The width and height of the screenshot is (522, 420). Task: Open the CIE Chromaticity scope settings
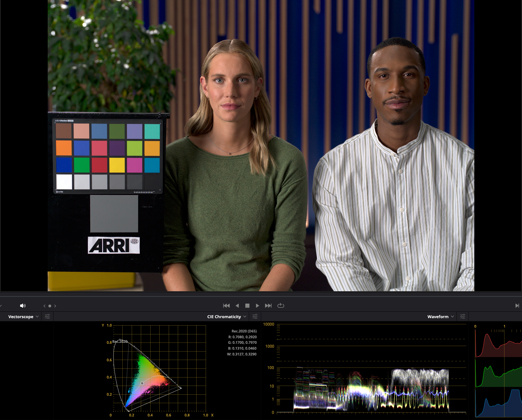click(x=255, y=317)
